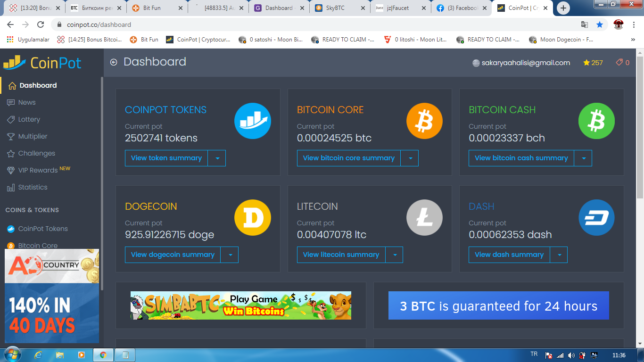Screen dimensions: 644x362
Task: Click the SimbaBTC Play Game banner
Action: pyautogui.click(x=241, y=305)
